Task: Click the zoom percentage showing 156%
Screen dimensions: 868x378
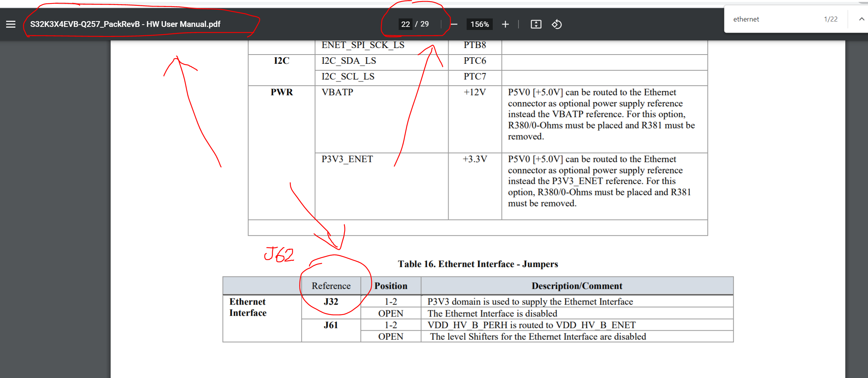Action: 479,24
